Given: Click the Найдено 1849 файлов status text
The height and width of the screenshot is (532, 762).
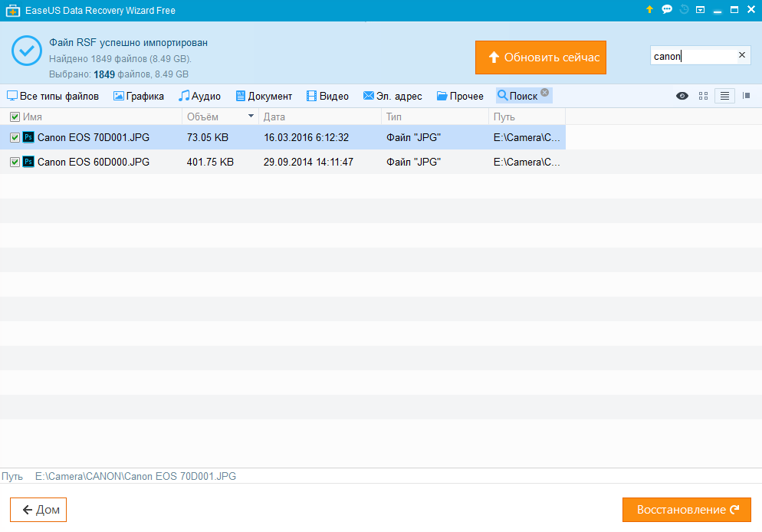Looking at the screenshot, I should [x=120, y=59].
